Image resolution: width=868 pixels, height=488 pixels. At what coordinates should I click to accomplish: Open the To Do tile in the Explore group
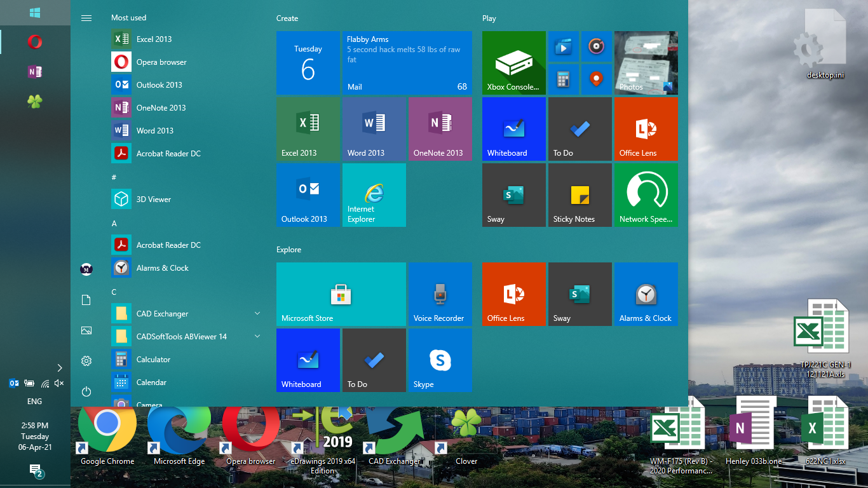point(374,360)
